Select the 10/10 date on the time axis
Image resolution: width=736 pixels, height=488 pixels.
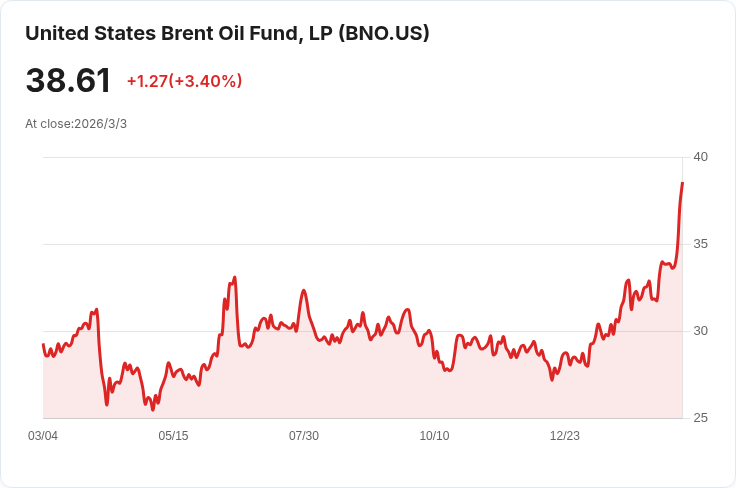(x=434, y=436)
